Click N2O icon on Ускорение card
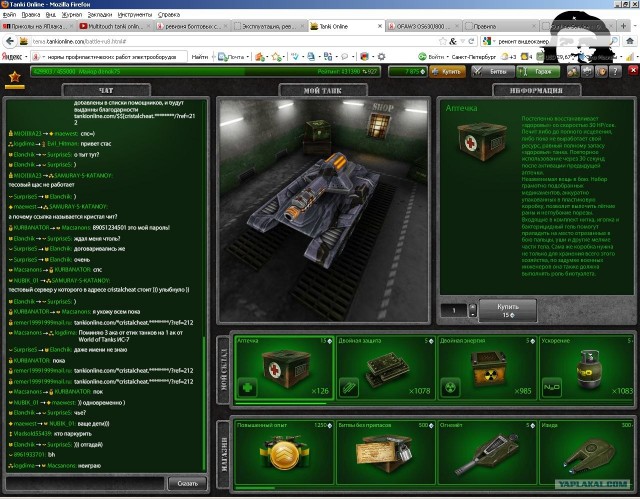The width and height of the screenshot is (640, 499). (x=551, y=387)
